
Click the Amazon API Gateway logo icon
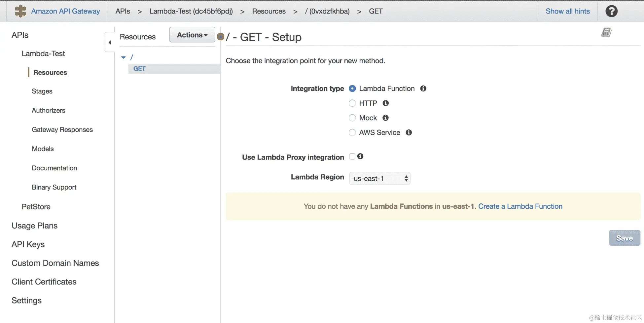point(20,11)
